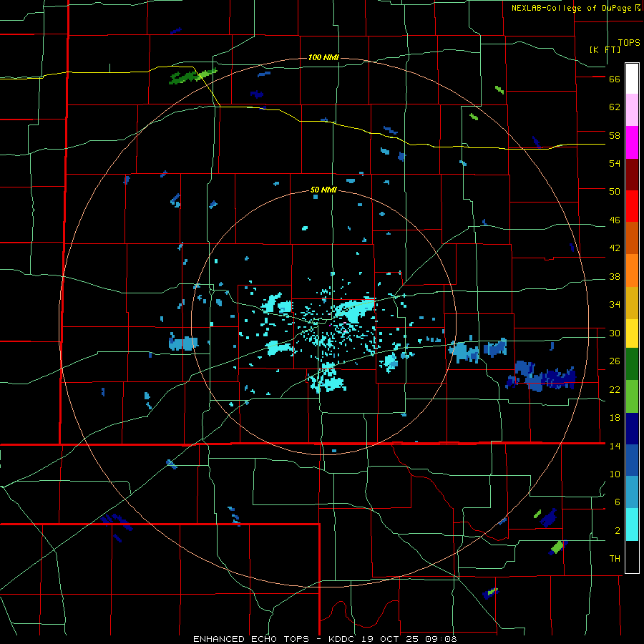
Task: Click the 30 legend scale value
Action: (615, 333)
